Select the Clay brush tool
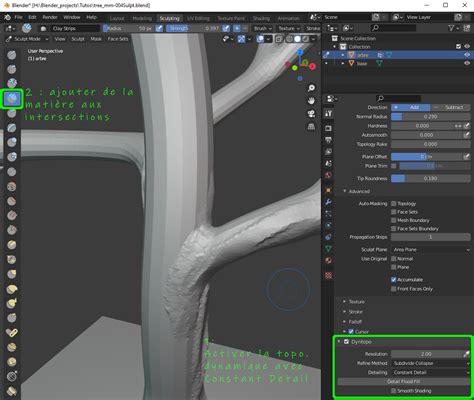The height and width of the screenshot is (400, 474). pos(12,83)
